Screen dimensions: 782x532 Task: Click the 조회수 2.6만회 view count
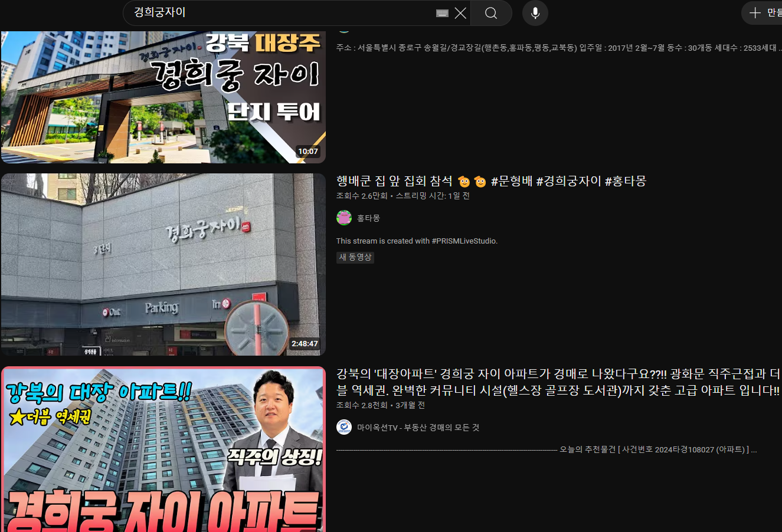[x=362, y=196]
